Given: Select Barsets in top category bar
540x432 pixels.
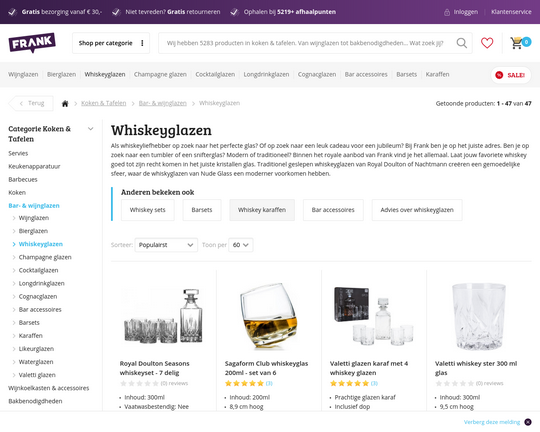Looking at the screenshot, I should coord(406,74).
